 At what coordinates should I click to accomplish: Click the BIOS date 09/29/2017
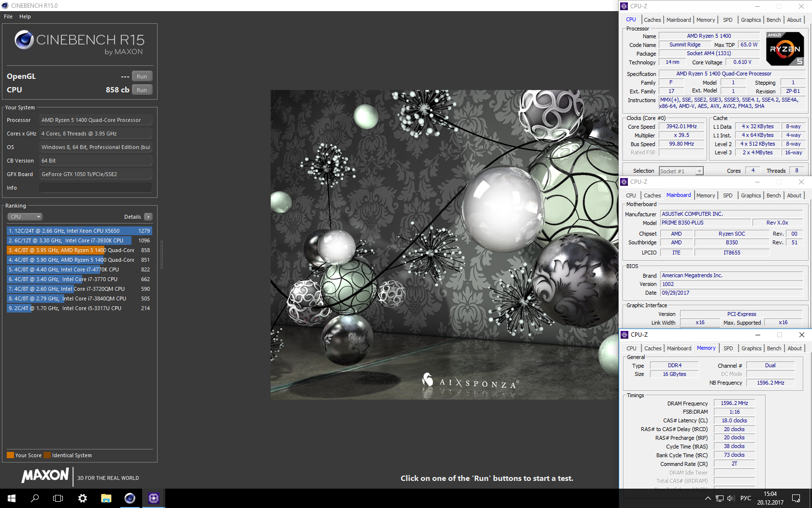tap(732, 293)
